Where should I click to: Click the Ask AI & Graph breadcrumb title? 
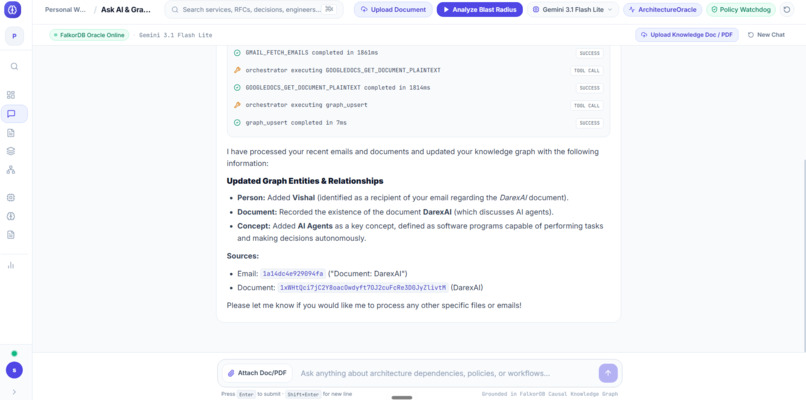pyautogui.click(x=126, y=9)
